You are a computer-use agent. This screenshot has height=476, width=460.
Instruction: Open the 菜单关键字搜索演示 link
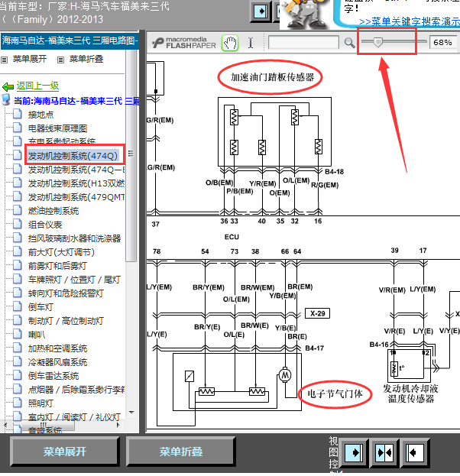point(410,22)
